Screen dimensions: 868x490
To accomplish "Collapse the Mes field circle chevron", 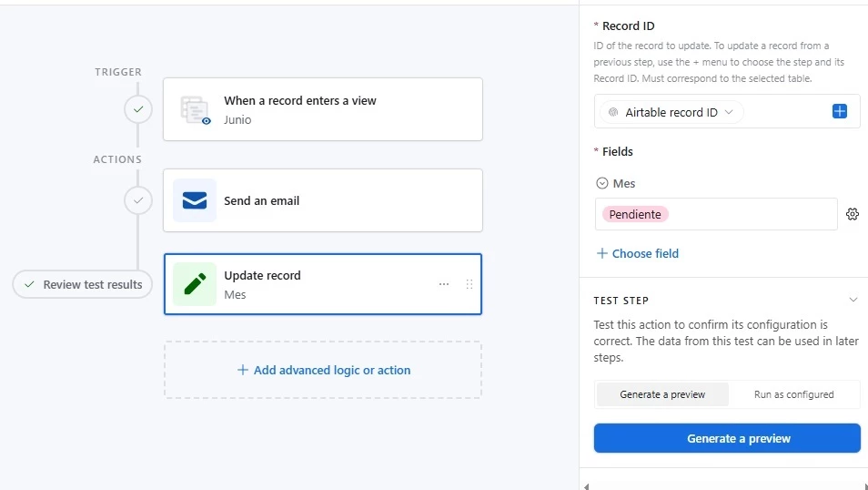I will pyautogui.click(x=601, y=183).
